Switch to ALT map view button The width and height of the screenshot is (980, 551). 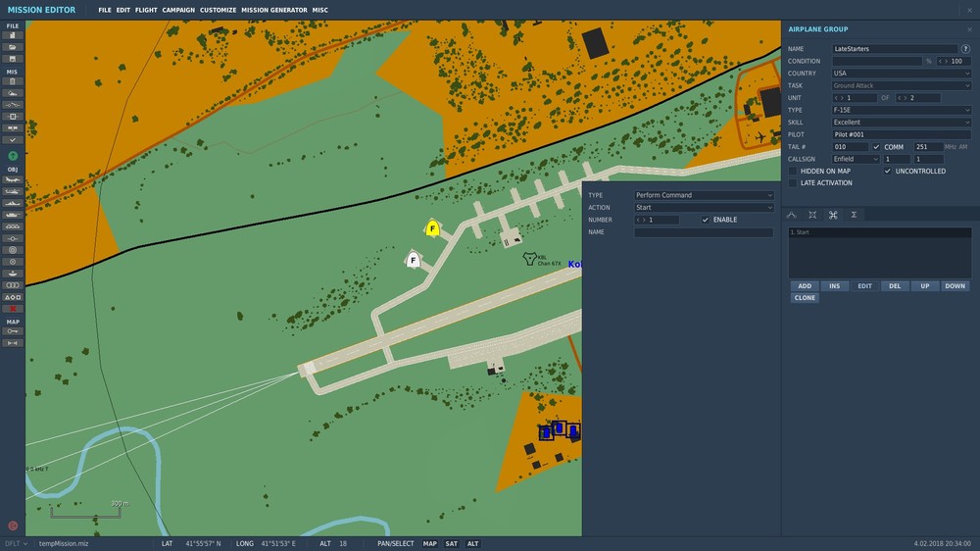click(472, 544)
